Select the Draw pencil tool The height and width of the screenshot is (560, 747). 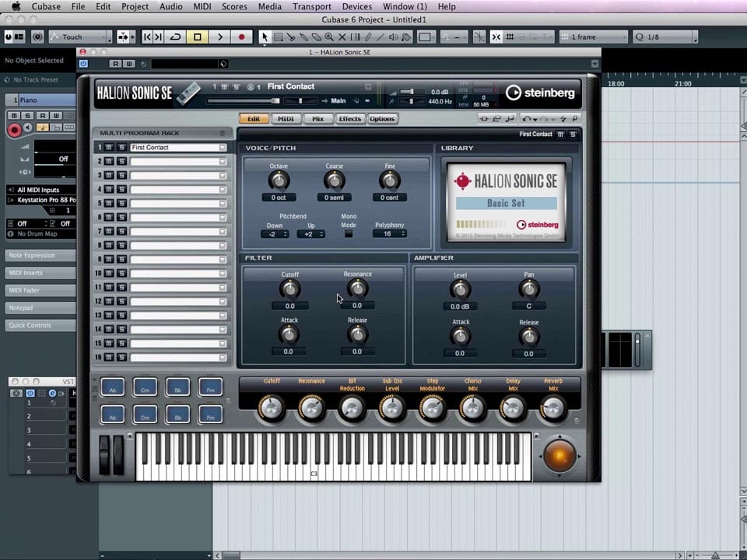point(368,37)
